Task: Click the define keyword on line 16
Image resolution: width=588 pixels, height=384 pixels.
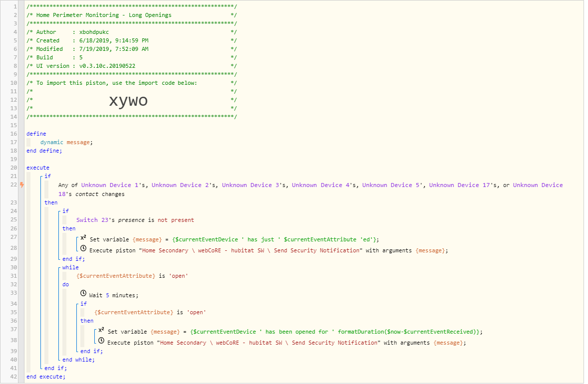Action: tap(36, 134)
